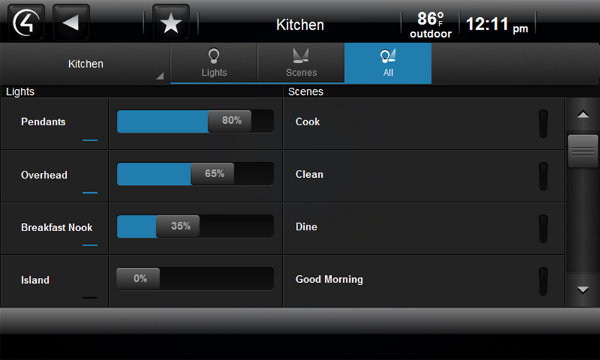Screen dimensions: 600x360
Task: Click the Pendants 80% dimmer slider handle
Action: pos(230,121)
